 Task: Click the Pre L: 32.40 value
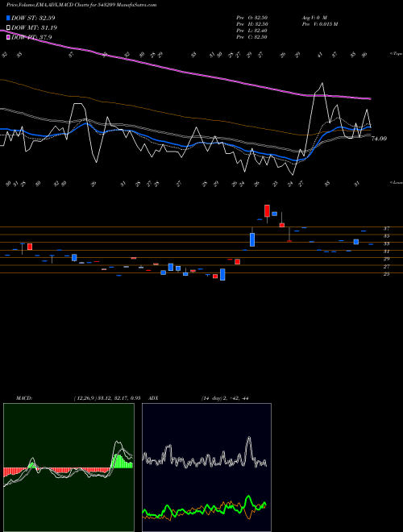pos(252,31)
